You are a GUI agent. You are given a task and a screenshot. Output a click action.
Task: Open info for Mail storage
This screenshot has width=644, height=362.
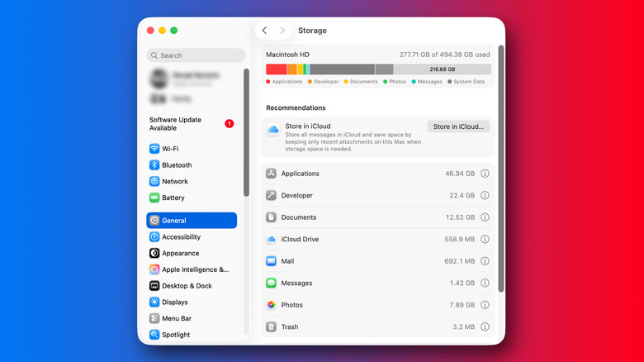485,261
